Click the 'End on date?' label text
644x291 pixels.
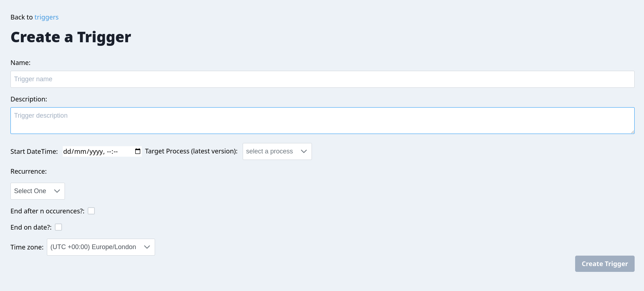pyautogui.click(x=31, y=227)
